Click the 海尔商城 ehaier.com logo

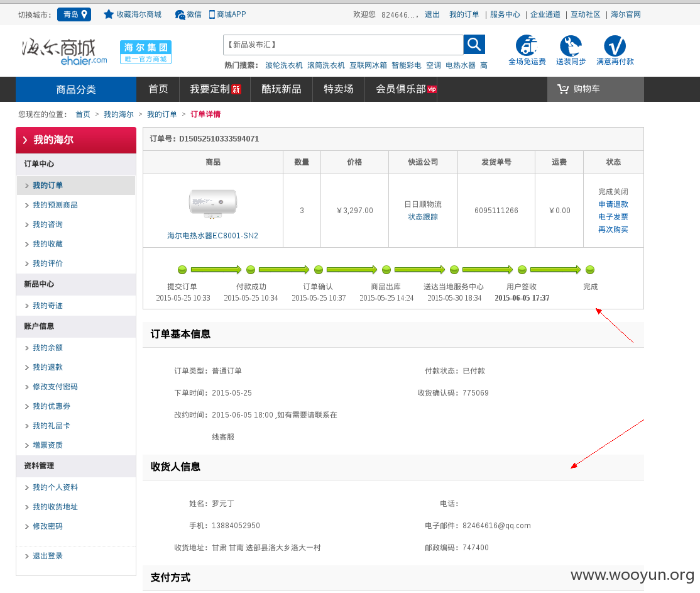point(64,52)
